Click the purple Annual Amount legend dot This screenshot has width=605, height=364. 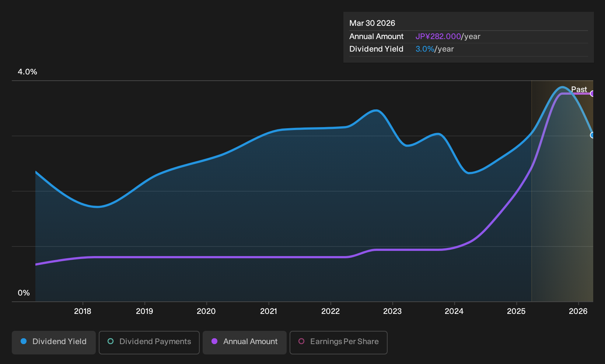214,341
